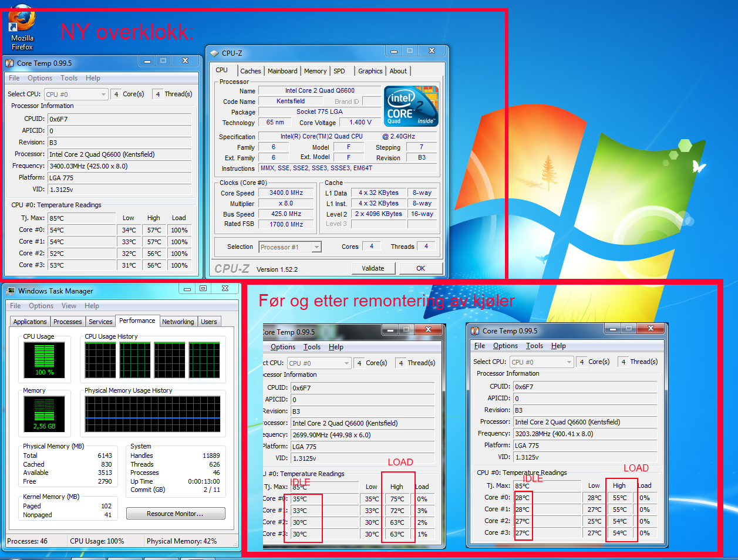The width and height of the screenshot is (738, 560).
Task: Minimize the CPU-Z window
Action: tap(393, 52)
